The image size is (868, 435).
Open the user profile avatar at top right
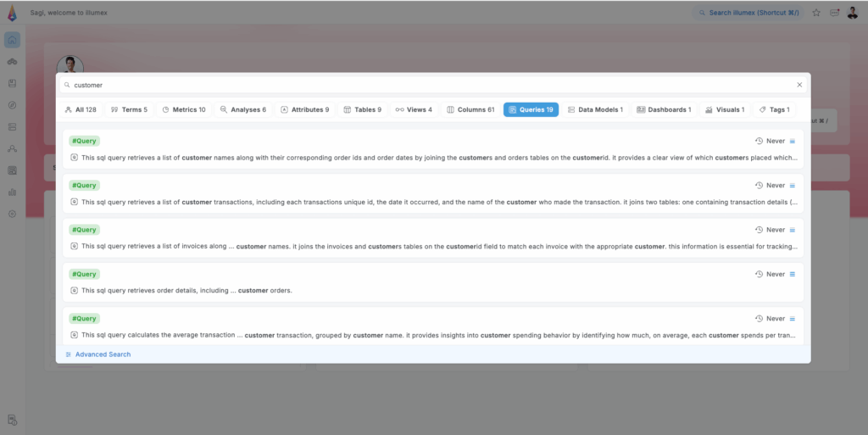[853, 13]
